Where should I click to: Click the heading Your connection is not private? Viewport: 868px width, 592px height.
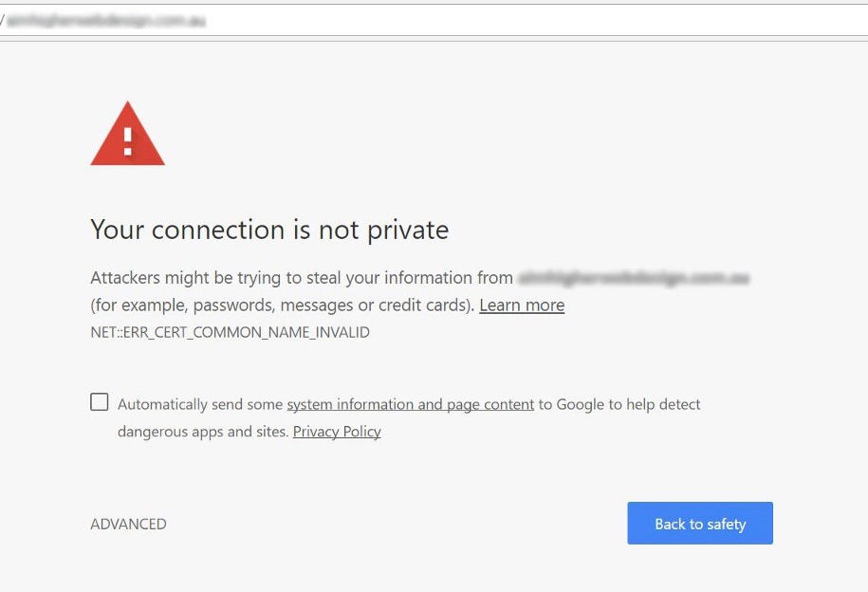pyautogui.click(x=269, y=230)
